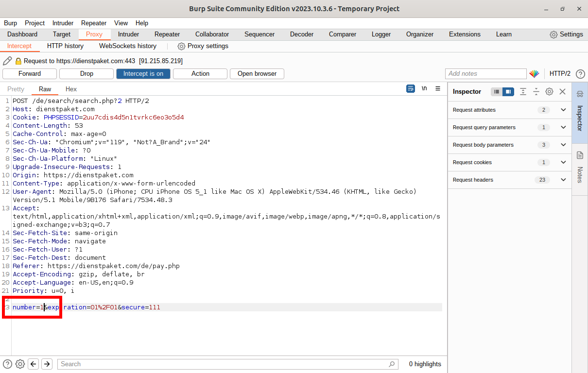Open the HTTP history sub-tab

[65, 46]
